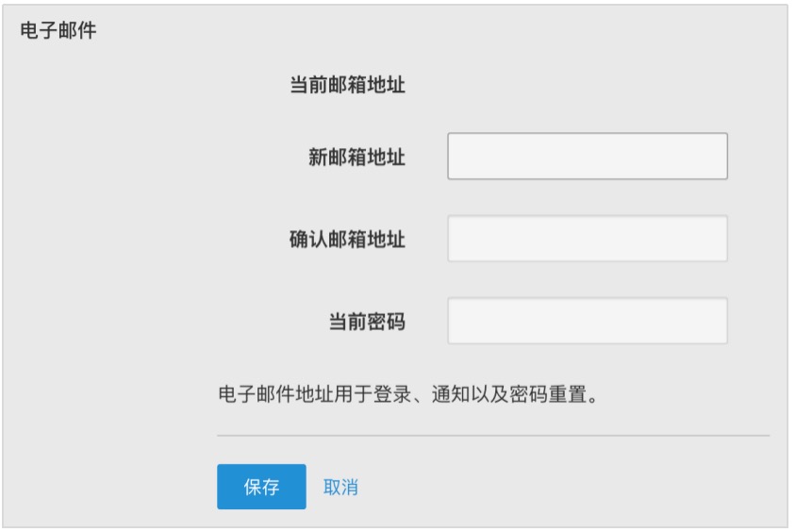Save the email address changes
796x532 pixels.
click(x=261, y=487)
